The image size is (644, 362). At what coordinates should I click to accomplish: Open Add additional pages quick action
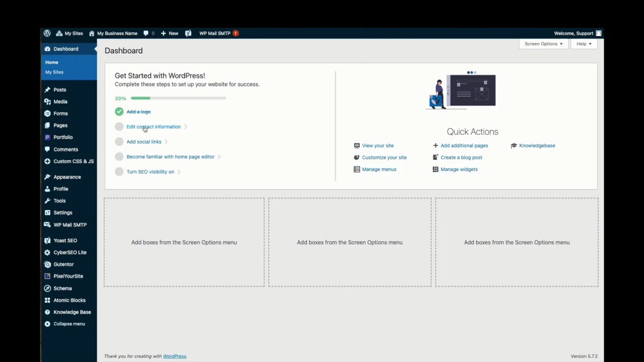464,145
